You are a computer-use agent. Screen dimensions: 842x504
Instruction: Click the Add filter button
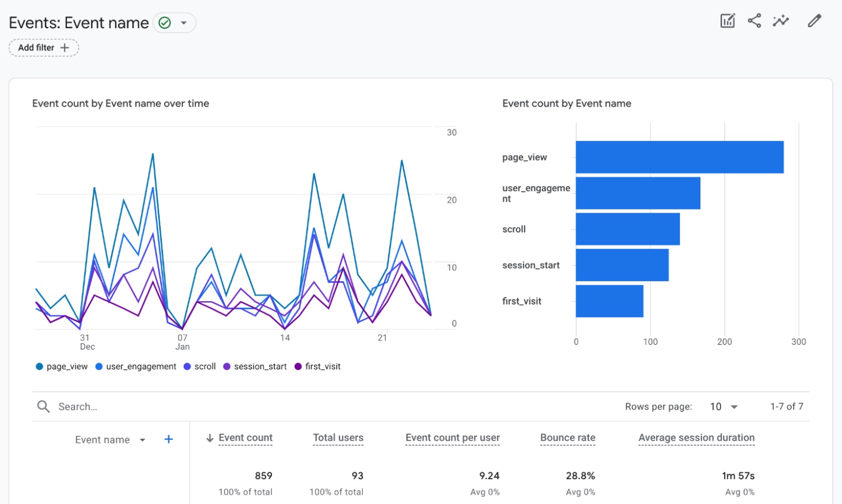tap(44, 48)
